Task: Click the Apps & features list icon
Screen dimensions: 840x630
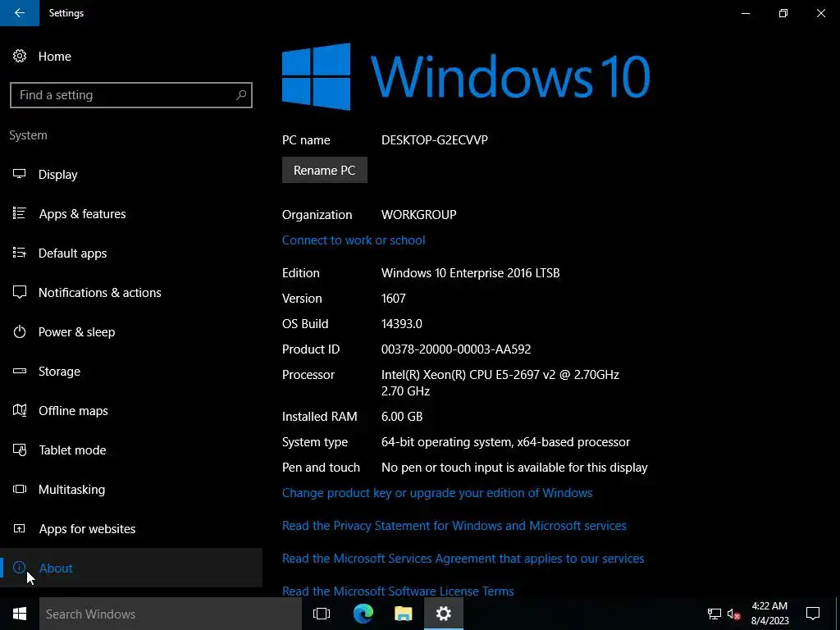Action: (20, 213)
